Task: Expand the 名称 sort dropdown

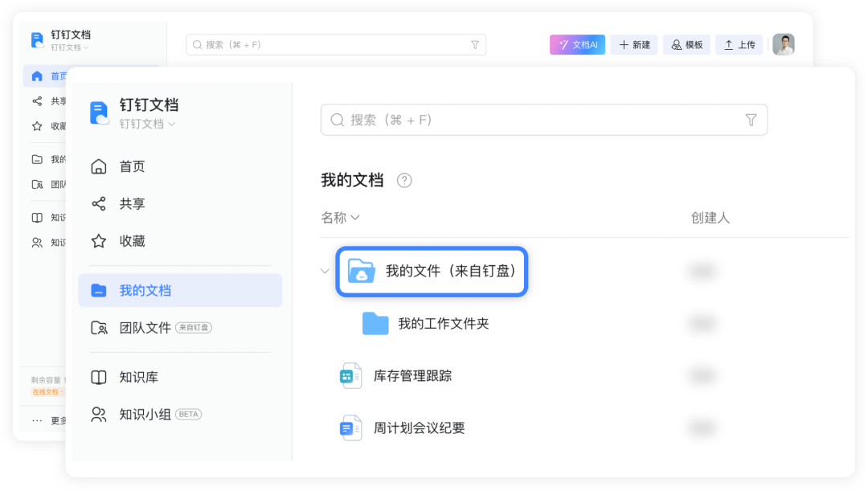Action: click(x=340, y=218)
